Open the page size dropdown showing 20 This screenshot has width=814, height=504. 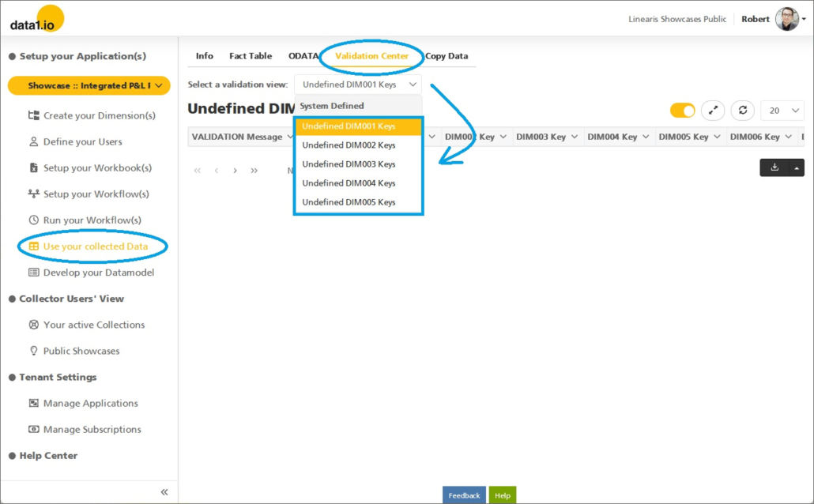click(x=785, y=111)
